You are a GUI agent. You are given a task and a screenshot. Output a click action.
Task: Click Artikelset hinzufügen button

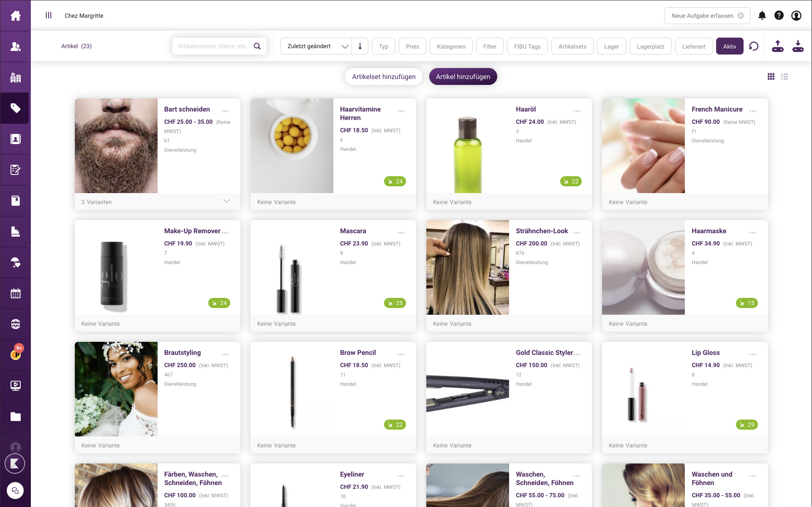pos(384,76)
